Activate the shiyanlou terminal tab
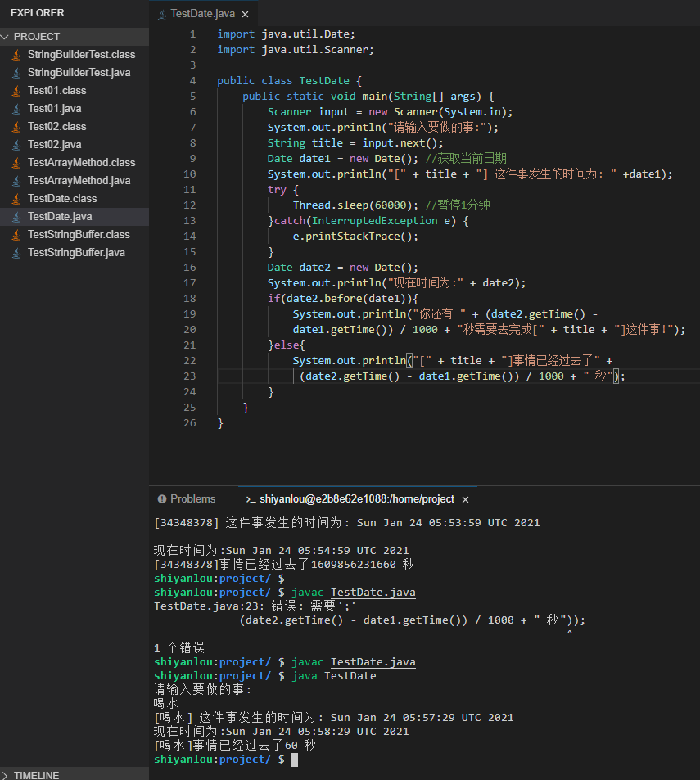 (357, 499)
